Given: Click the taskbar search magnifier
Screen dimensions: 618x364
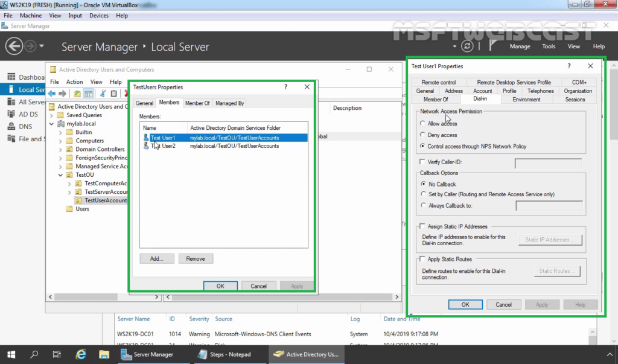Looking at the screenshot, I should click(34, 354).
